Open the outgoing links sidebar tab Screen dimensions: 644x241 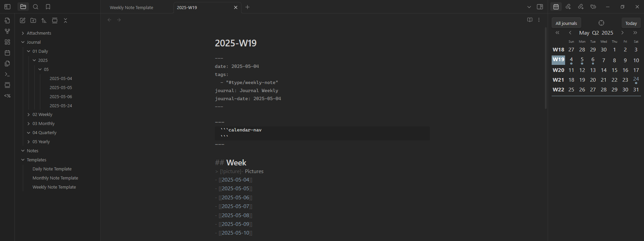coord(581,7)
